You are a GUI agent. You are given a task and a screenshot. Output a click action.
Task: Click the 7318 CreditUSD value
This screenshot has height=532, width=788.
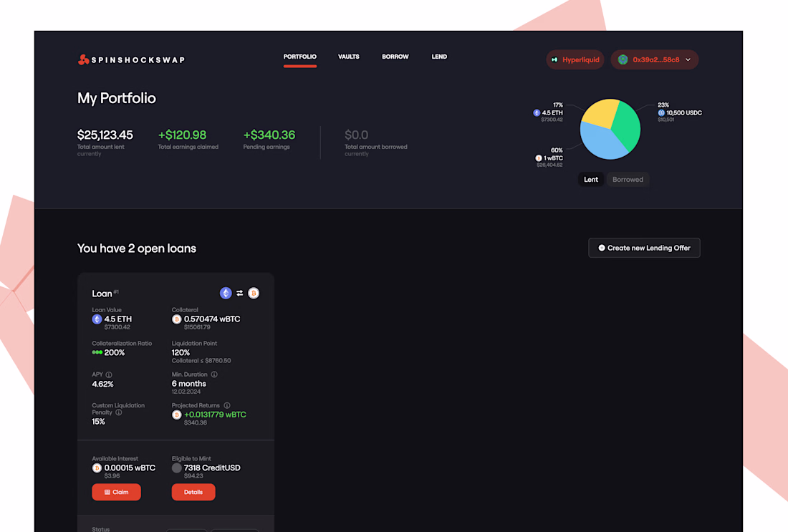click(212, 468)
